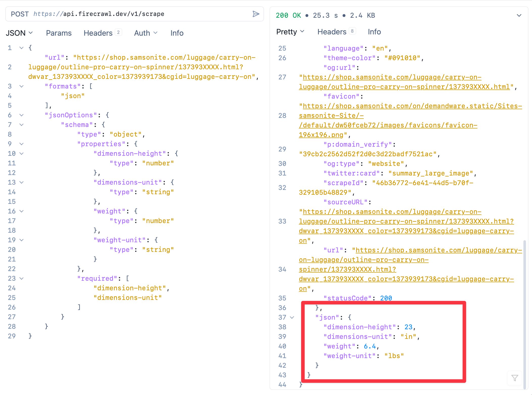This screenshot has height=395, width=532.
Task: Open the request Info tab
Action: [x=177, y=33]
